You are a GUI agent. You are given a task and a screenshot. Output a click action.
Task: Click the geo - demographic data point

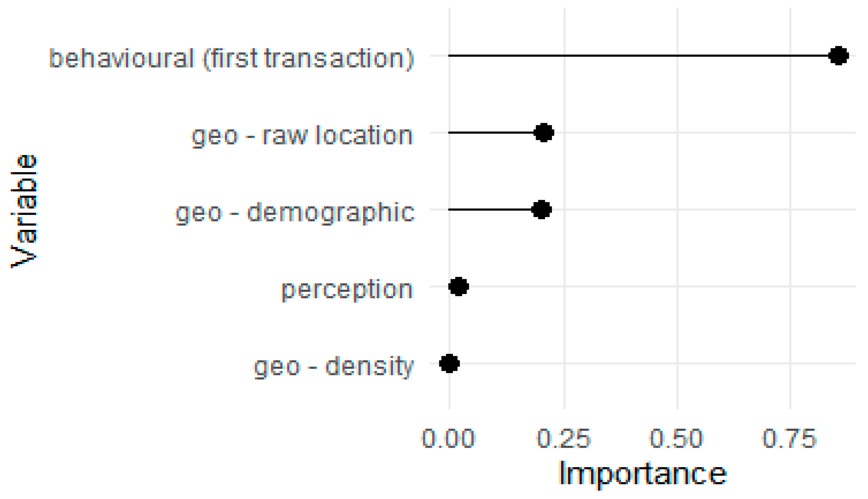(541, 209)
